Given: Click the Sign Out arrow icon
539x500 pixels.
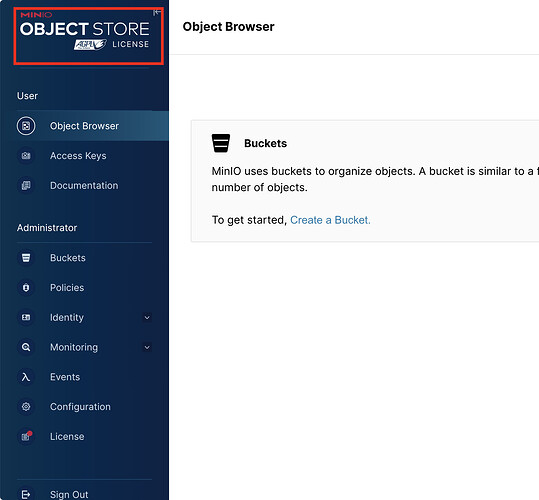Looking at the screenshot, I should click(26, 495).
